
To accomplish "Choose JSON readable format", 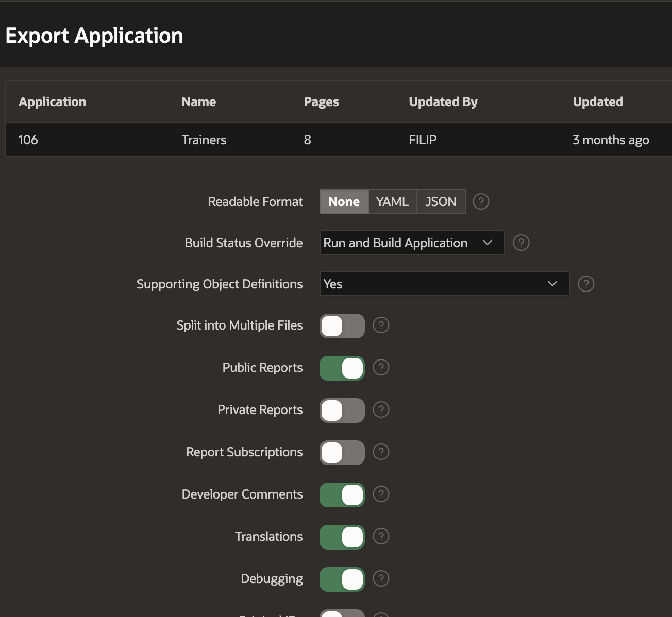I will [x=441, y=201].
